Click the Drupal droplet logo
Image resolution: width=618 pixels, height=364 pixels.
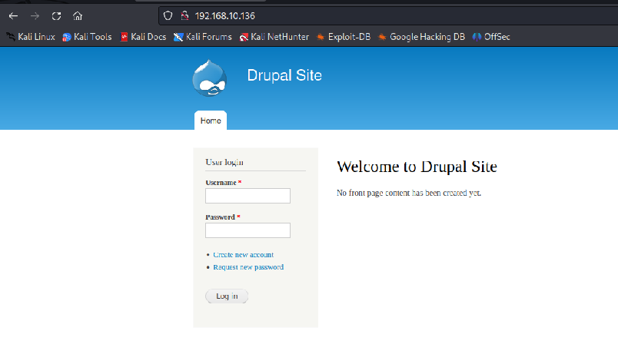click(x=209, y=78)
